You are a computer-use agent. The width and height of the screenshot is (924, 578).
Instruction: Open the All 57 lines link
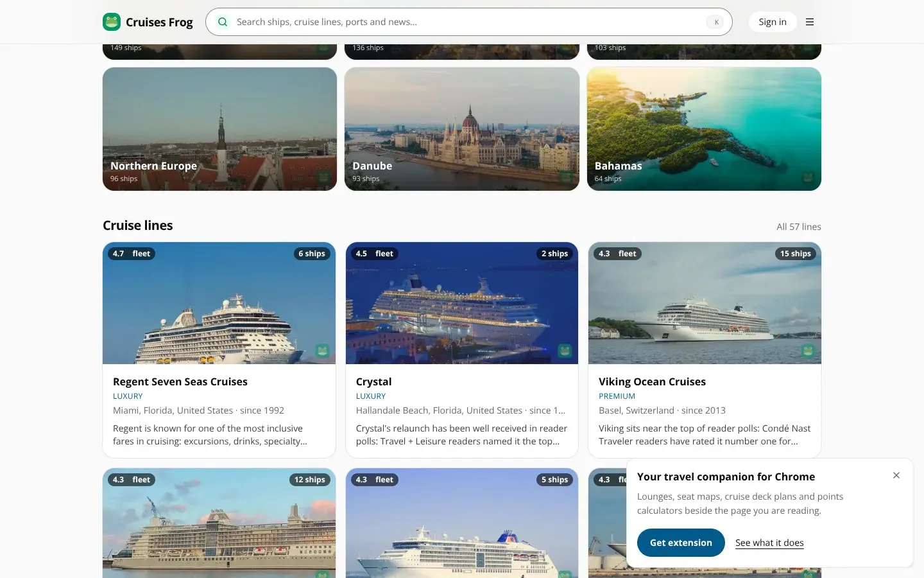(799, 227)
